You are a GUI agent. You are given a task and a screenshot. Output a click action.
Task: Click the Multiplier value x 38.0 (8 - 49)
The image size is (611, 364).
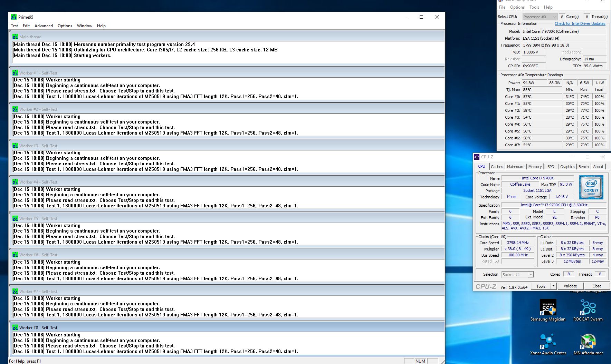(518, 249)
